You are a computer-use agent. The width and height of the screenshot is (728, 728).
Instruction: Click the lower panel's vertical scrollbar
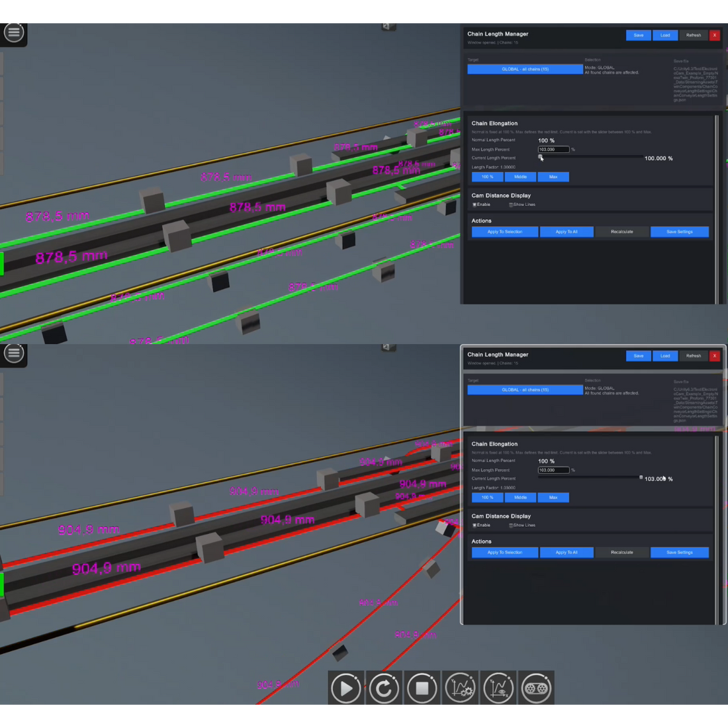point(716,529)
